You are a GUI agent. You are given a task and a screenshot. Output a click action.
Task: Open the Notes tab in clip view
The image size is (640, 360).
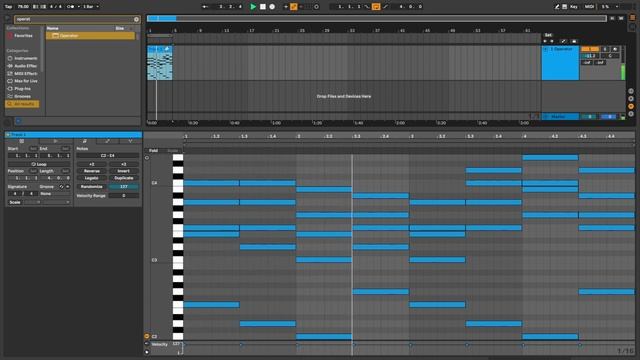84,141
